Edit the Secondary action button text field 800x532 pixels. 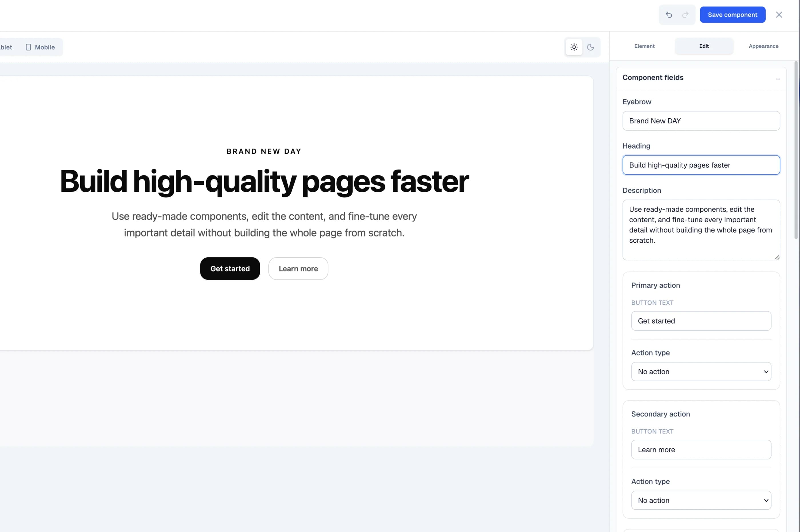click(701, 449)
